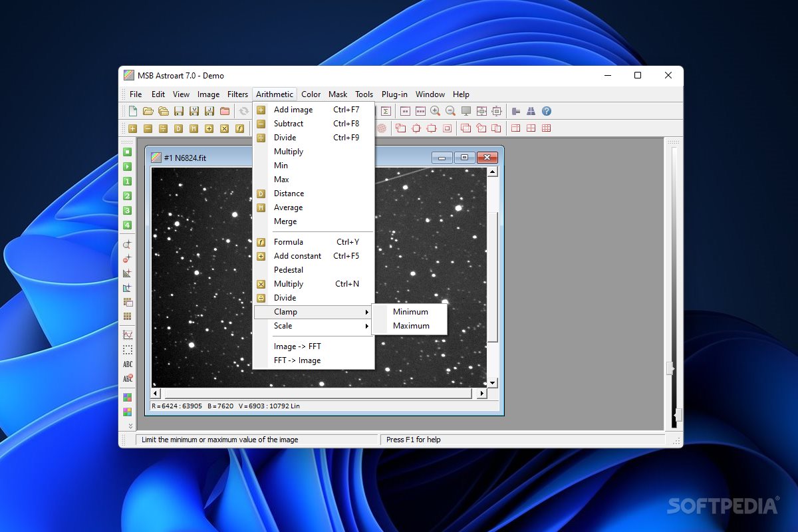
Task: Click the red grid icon at toolbar end
Action: click(x=546, y=128)
